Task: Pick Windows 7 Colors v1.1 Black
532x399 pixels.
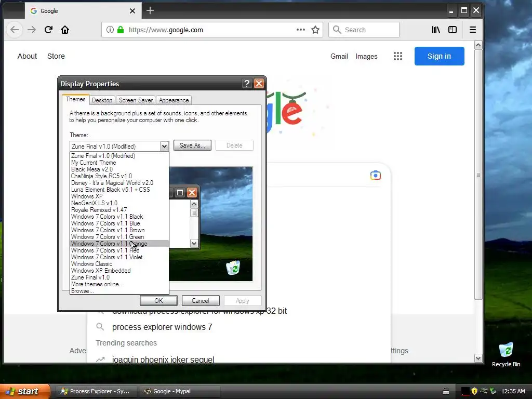Action: tap(119, 217)
